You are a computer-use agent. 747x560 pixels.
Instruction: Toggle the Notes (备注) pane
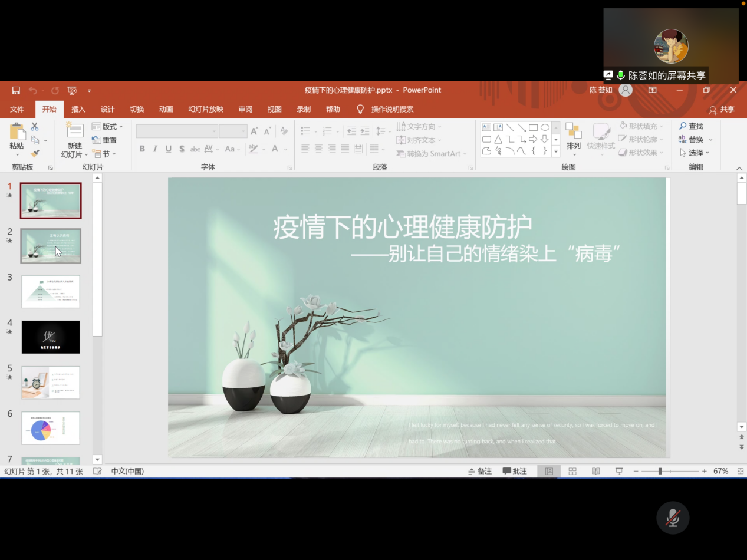[480, 472]
